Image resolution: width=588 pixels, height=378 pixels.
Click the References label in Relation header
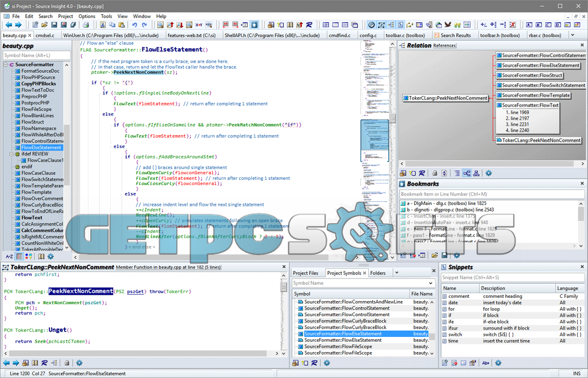pos(444,45)
